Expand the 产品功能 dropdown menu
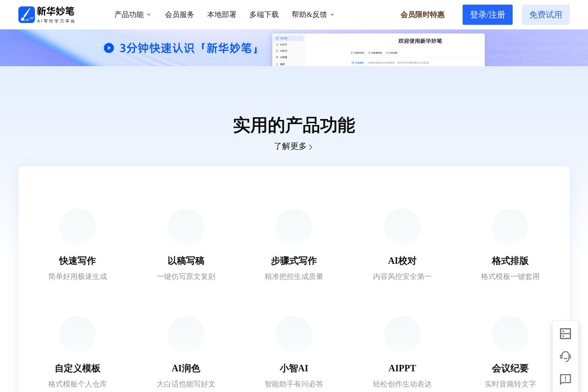Viewport: 588px width, 392px height. [x=132, y=14]
